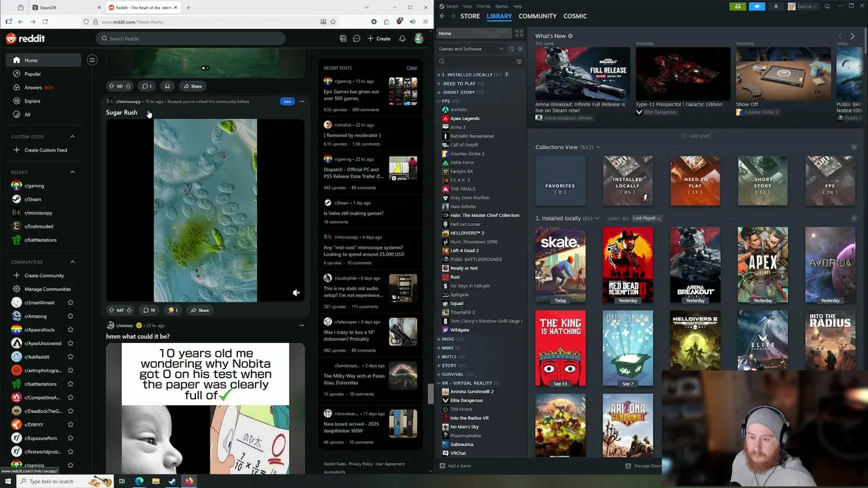The width and height of the screenshot is (868, 488).
Task: Switch Steam library to grid view icon
Action: point(519,33)
